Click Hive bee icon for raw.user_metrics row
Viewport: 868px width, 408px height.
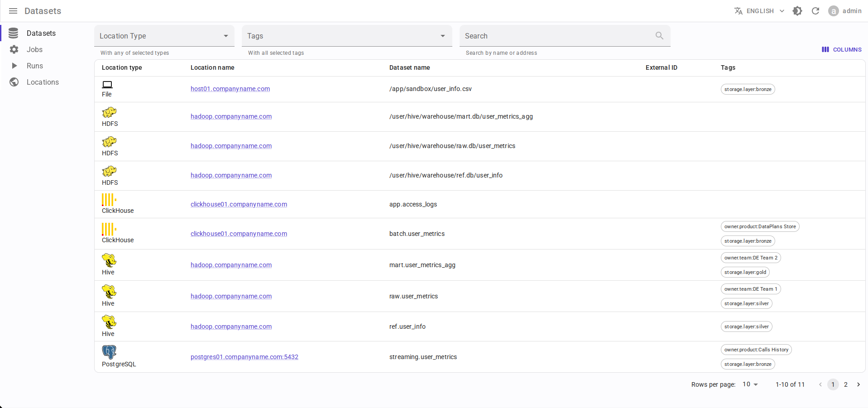[109, 292]
